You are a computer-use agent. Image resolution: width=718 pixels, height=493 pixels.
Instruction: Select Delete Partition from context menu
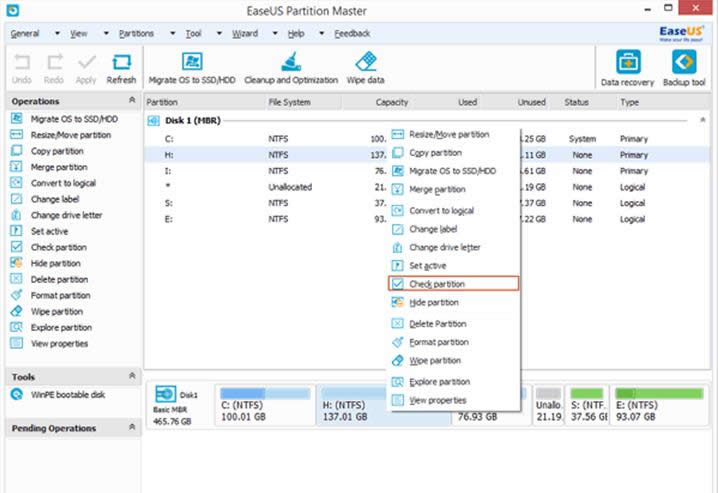[437, 324]
